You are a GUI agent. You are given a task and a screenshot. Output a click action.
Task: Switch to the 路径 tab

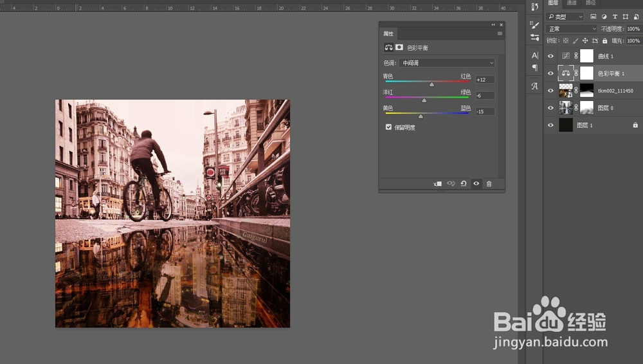point(590,3)
